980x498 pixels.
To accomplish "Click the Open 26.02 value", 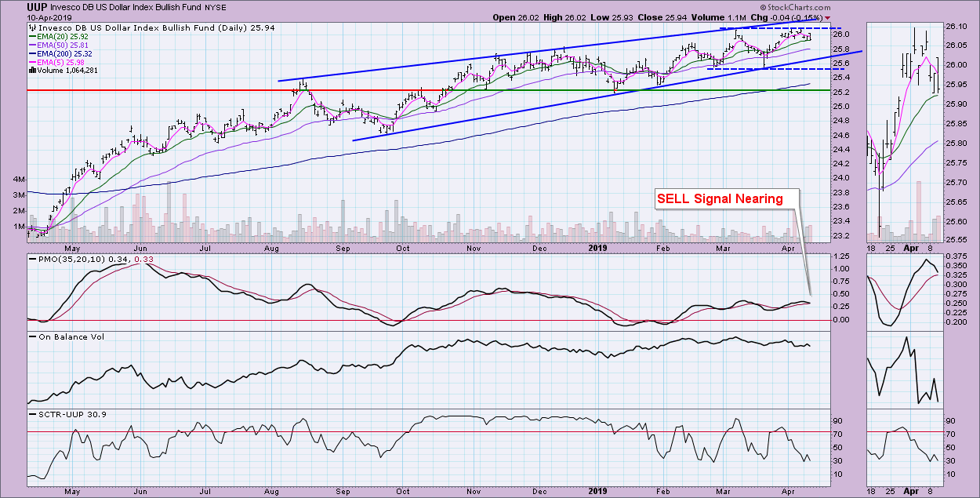I will (517, 17).
